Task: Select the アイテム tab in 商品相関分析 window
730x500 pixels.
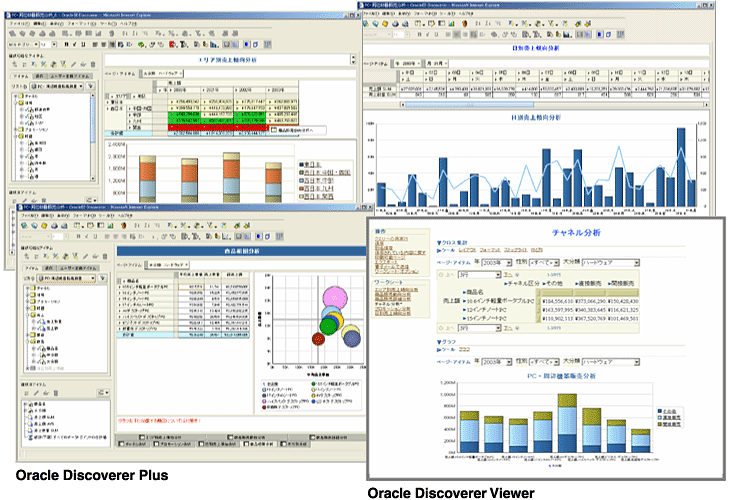Action: (x=32, y=268)
